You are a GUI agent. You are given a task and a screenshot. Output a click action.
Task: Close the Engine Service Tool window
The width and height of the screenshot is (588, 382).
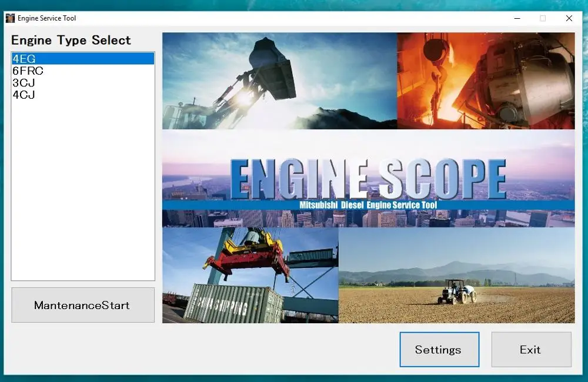tap(569, 18)
